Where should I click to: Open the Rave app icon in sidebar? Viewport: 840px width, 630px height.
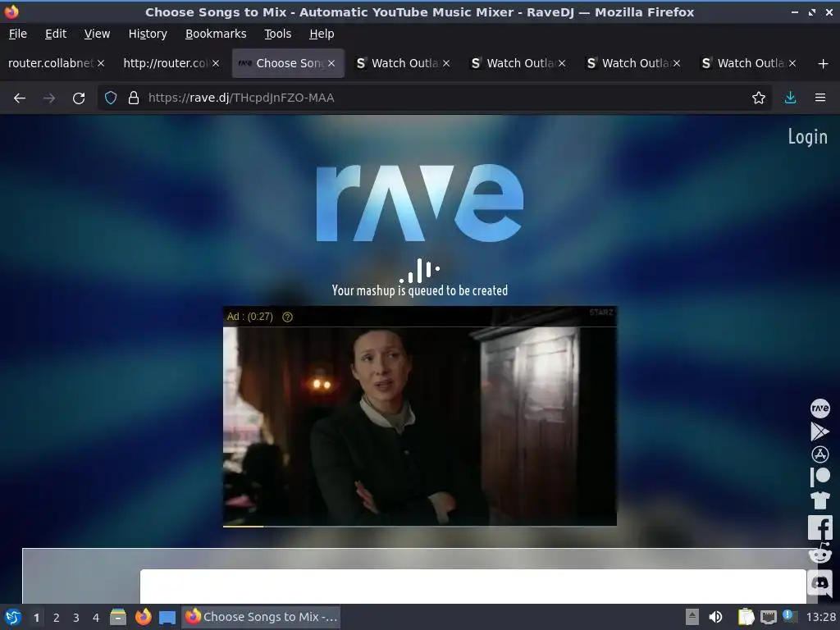point(819,409)
